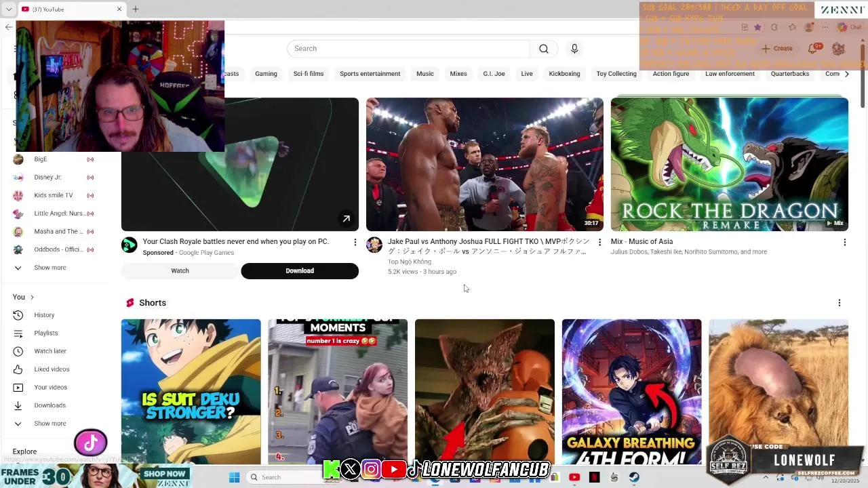Viewport: 868px width, 488px height.
Task: Select the Gaming chip
Action: [266, 74]
